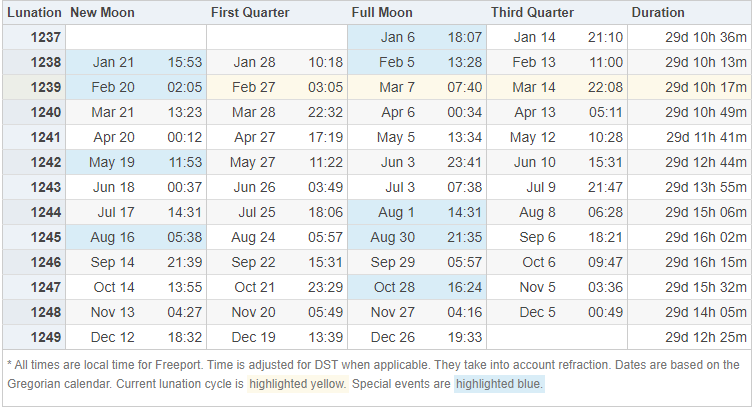Open the May 19 new moon event
Viewport: 754px width, 415px height.
(x=112, y=162)
